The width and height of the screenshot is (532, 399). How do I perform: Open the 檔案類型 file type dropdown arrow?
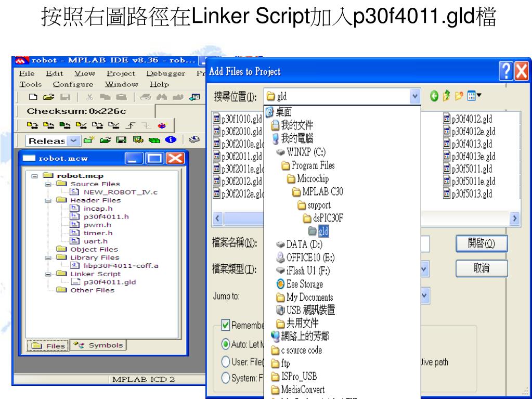424,269
